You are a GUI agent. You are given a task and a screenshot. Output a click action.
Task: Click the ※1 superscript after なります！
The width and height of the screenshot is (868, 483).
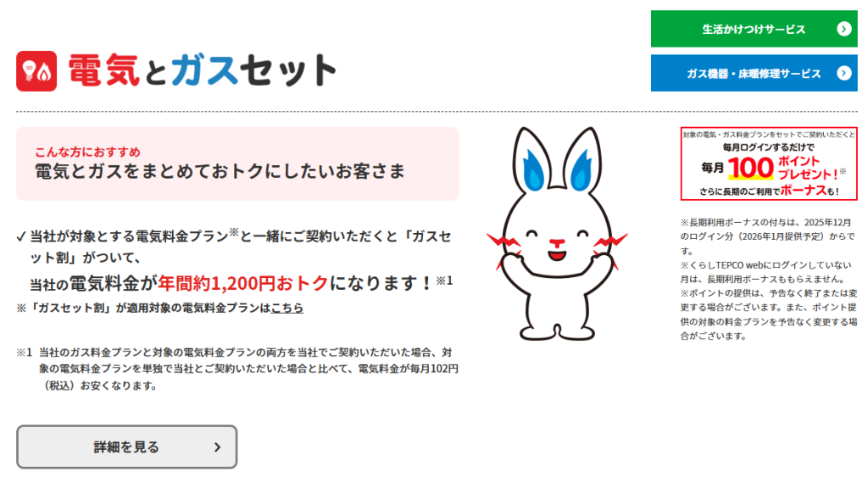click(445, 280)
